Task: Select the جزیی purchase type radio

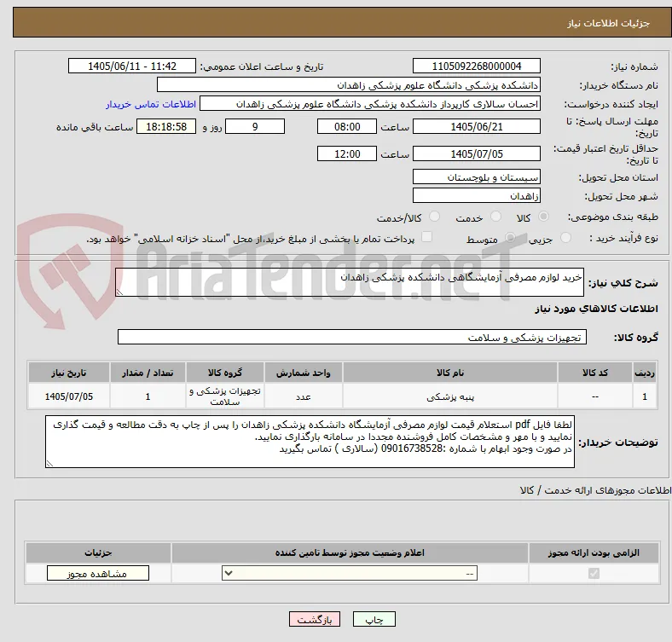Action: pyautogui.click(x=565, y=237)
